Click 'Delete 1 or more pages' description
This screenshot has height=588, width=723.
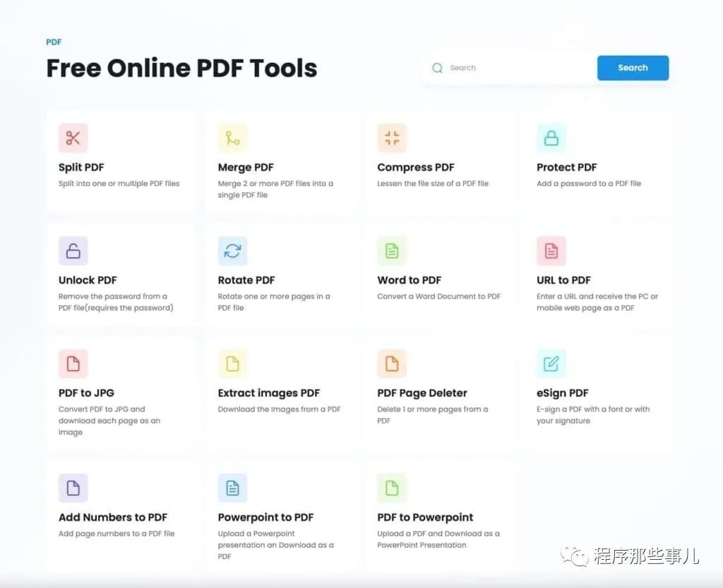click(x=433, y=415)
